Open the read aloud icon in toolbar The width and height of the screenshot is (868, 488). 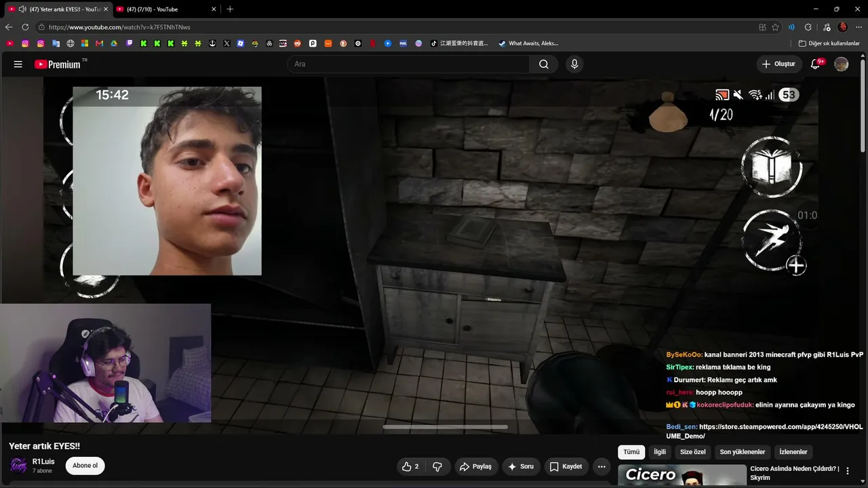(791, 27)
